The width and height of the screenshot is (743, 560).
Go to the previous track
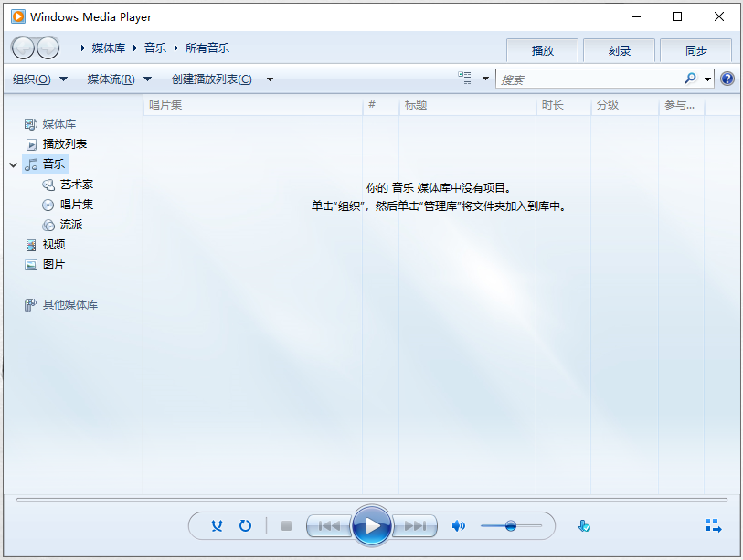coord(329,526)
